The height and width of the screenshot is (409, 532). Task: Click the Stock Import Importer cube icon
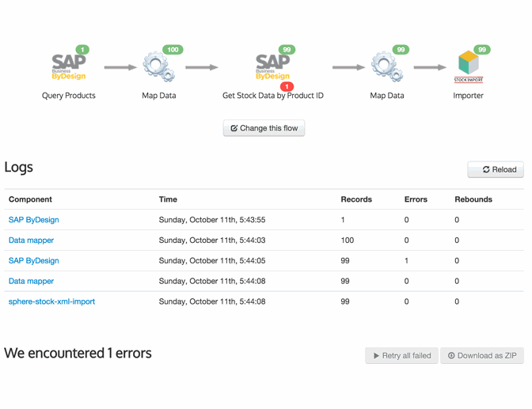pyautogui.click(x=469, y=66)
